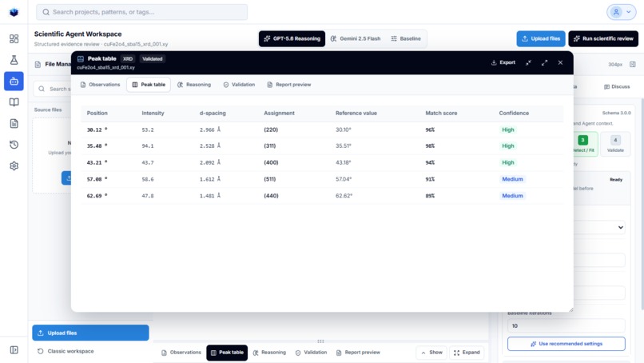Select Gemini 2.5 Flash model
The width and height of the screenshot is (644, 363).
(356, 38)
